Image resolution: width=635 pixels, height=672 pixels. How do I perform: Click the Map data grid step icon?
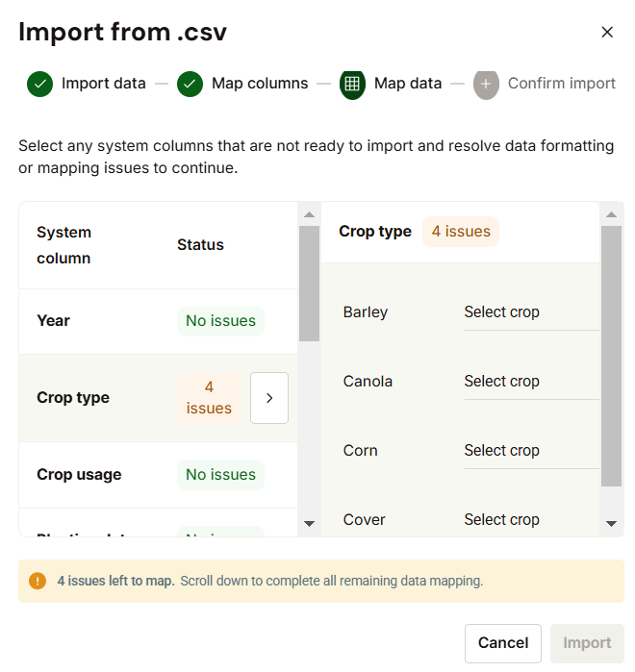[352, 84]
